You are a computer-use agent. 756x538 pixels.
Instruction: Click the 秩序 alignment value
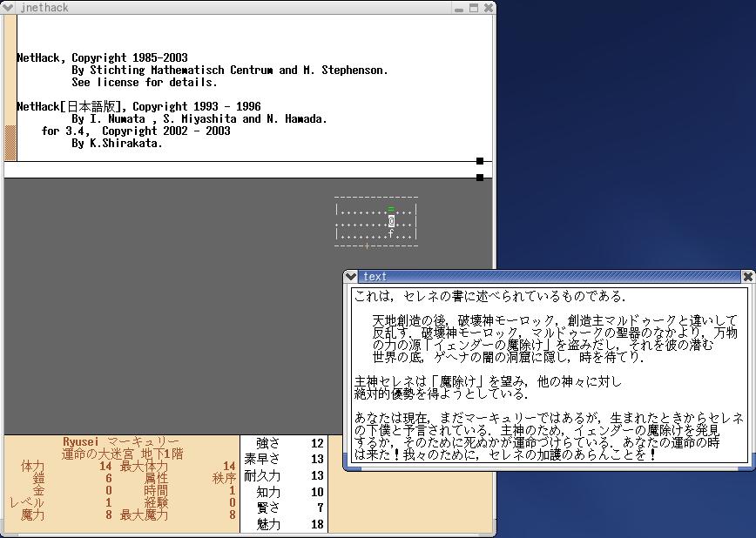click(x=224, y=478)
